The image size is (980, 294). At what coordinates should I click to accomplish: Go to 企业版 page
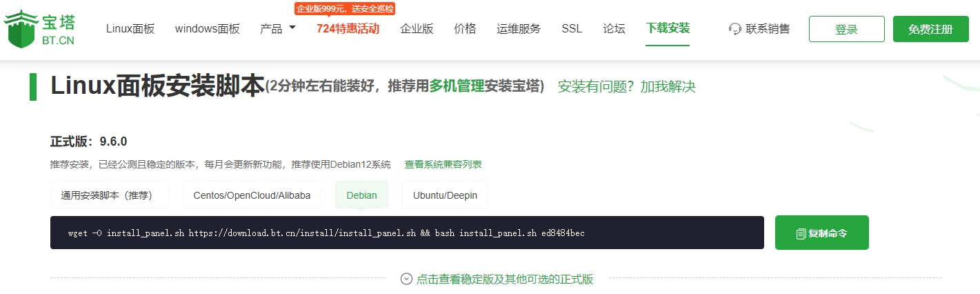click(x=417, y=29)
